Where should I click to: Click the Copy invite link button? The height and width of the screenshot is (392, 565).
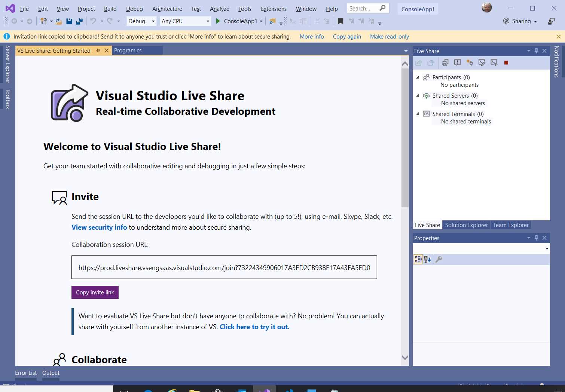click(x=95, y=292)
